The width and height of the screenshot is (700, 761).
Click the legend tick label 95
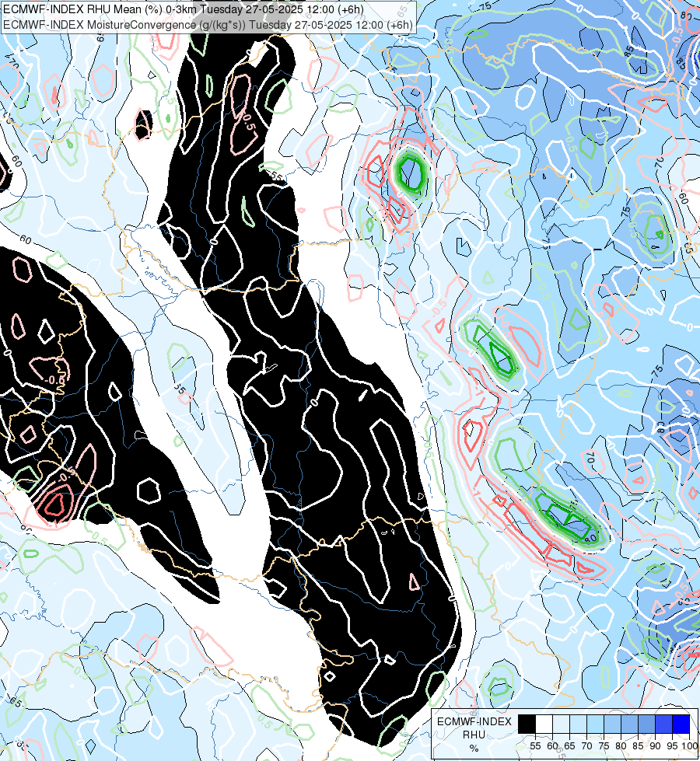click(x=672, y=746)
